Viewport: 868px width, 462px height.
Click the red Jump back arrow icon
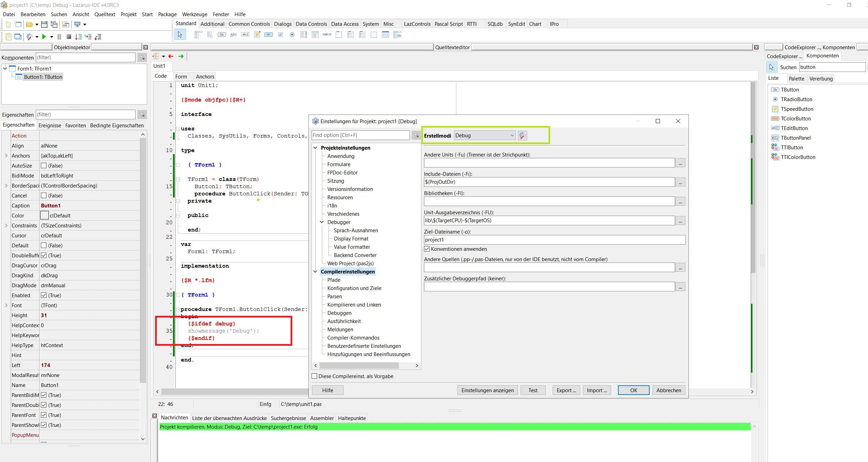click(171, 56)
